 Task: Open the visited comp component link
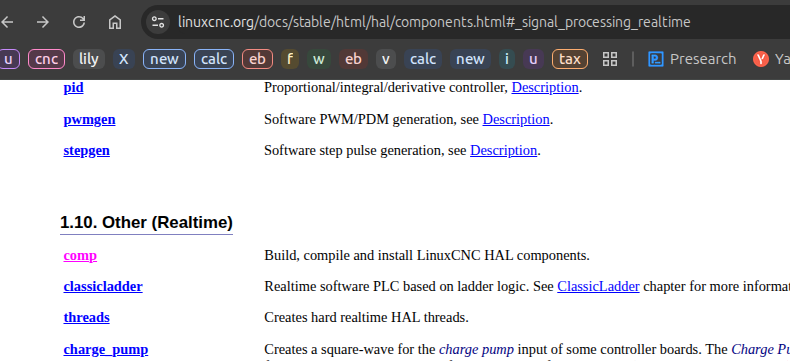tap(80, 256)
